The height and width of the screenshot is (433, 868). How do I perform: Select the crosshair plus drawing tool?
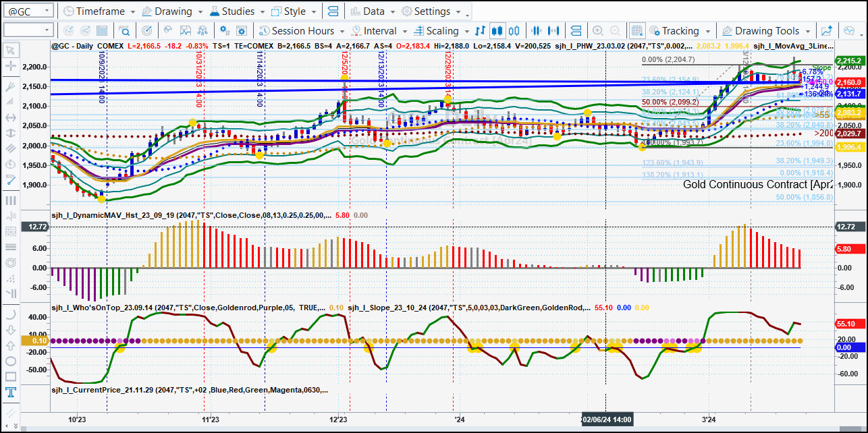pos(11,67)
